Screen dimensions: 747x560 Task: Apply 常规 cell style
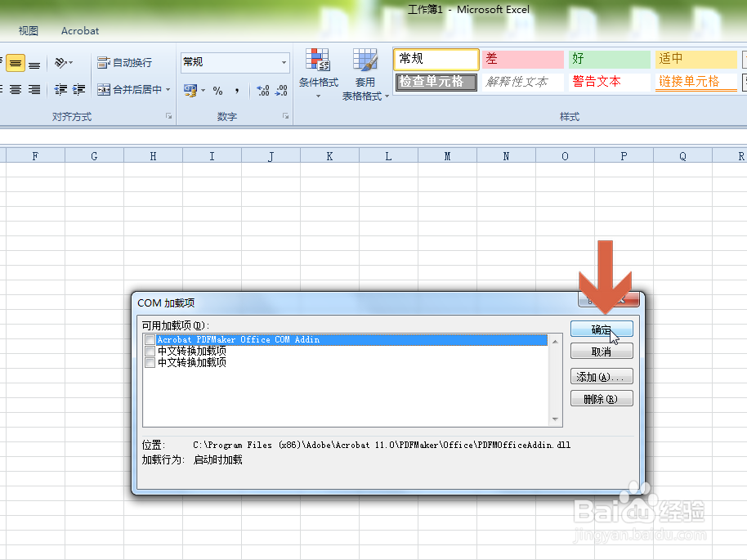pyautogui.click(x=436, y=59)
